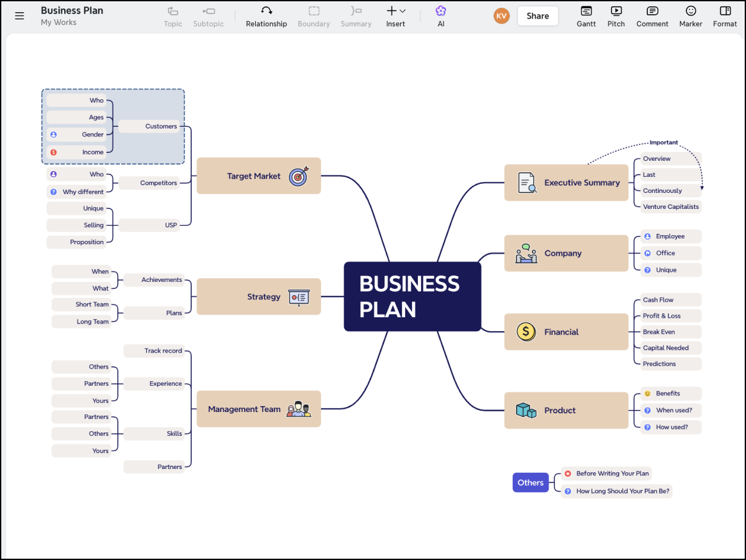Viewport: 746px width, 560px height.
Task: Select the Plans subtopic
Action: point(154,313)
